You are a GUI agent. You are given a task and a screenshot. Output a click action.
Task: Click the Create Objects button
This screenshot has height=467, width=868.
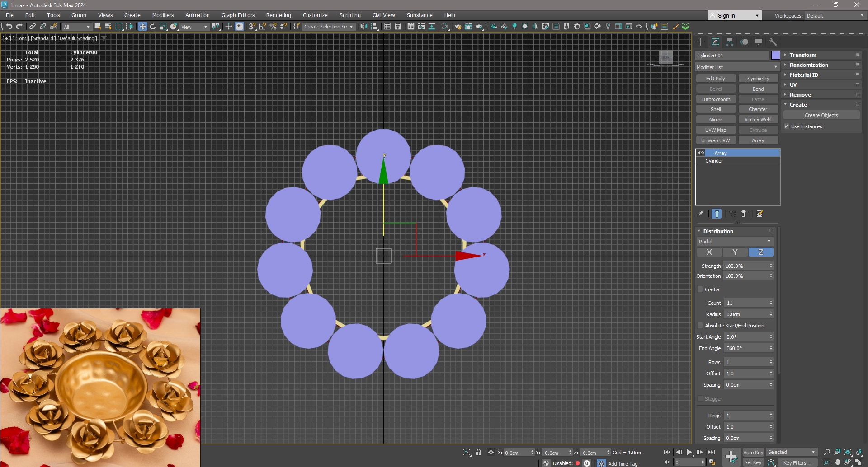[x=821, y=115]
